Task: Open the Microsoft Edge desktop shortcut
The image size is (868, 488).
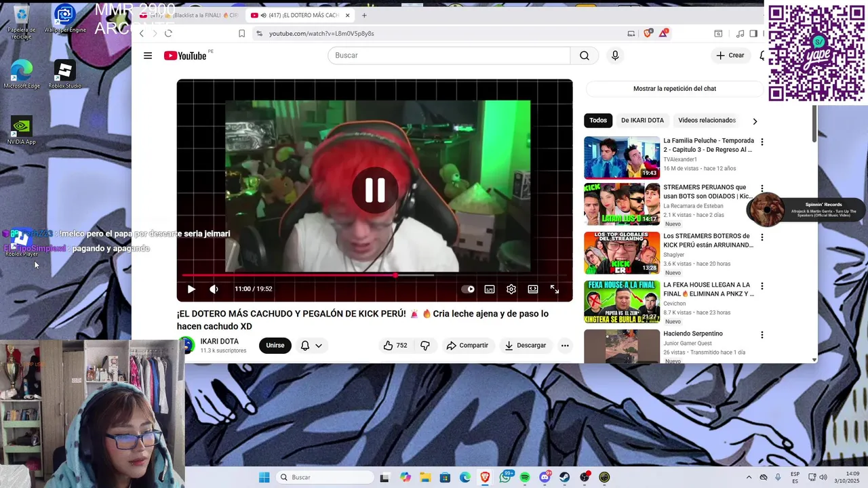Action: tap(22, 75)
